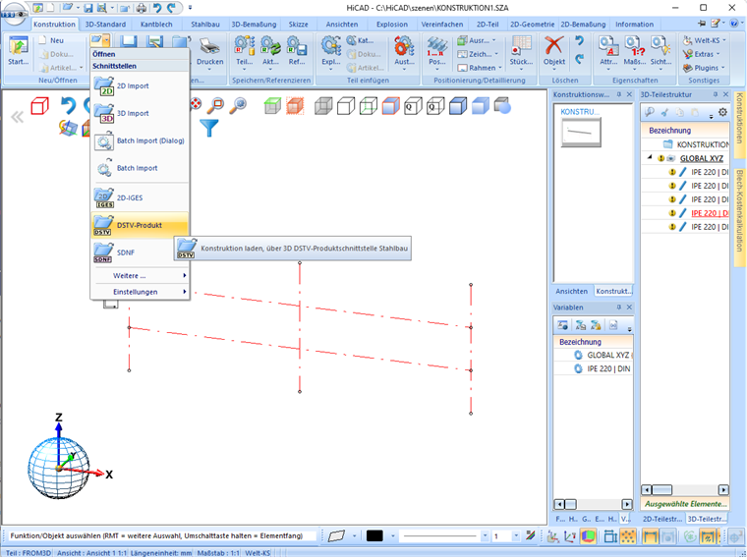This screenshot has width=747, height=560.
Task: Click the solid blue shaded cube icon
Action: coord(481,105)
